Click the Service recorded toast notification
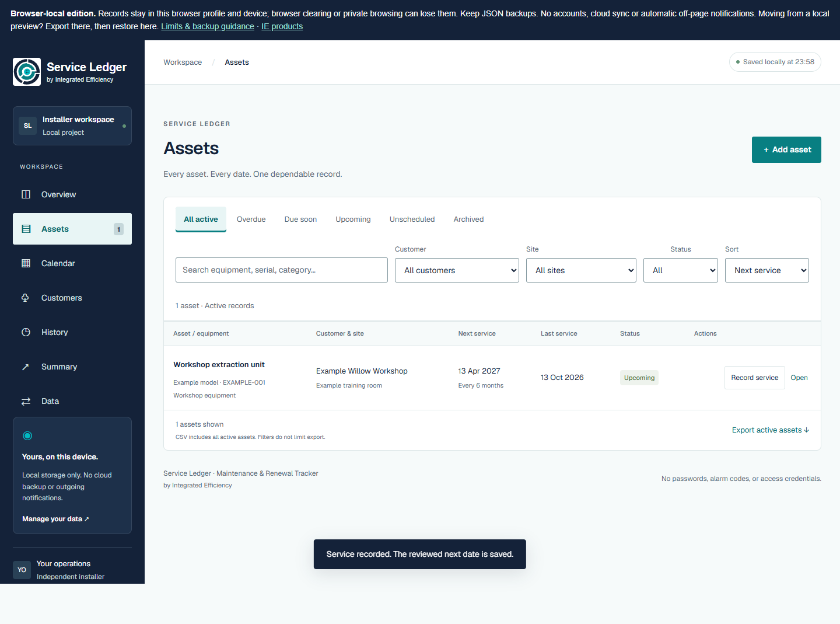The height and width of the screenshot is (624, 840). coord(420,555)
